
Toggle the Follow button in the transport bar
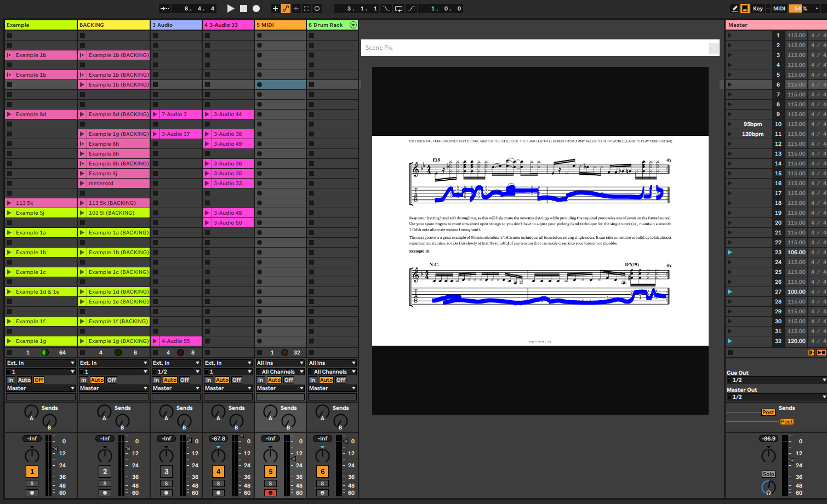[164, 8]
